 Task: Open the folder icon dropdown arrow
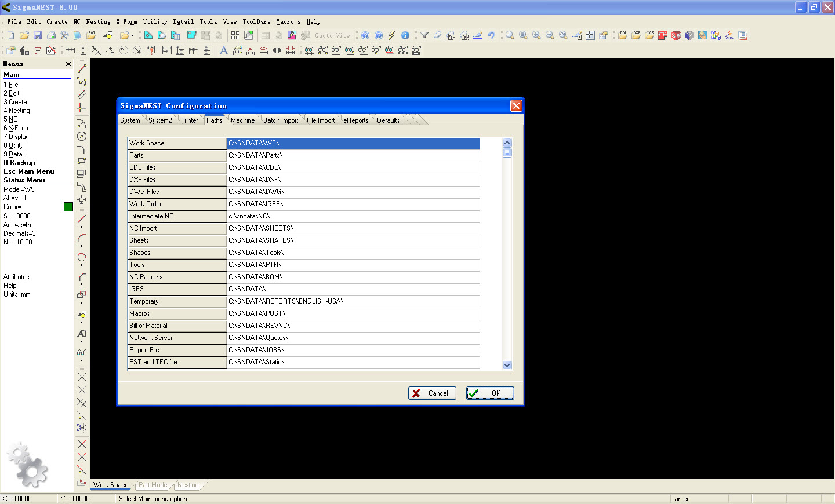coord(133,36)
